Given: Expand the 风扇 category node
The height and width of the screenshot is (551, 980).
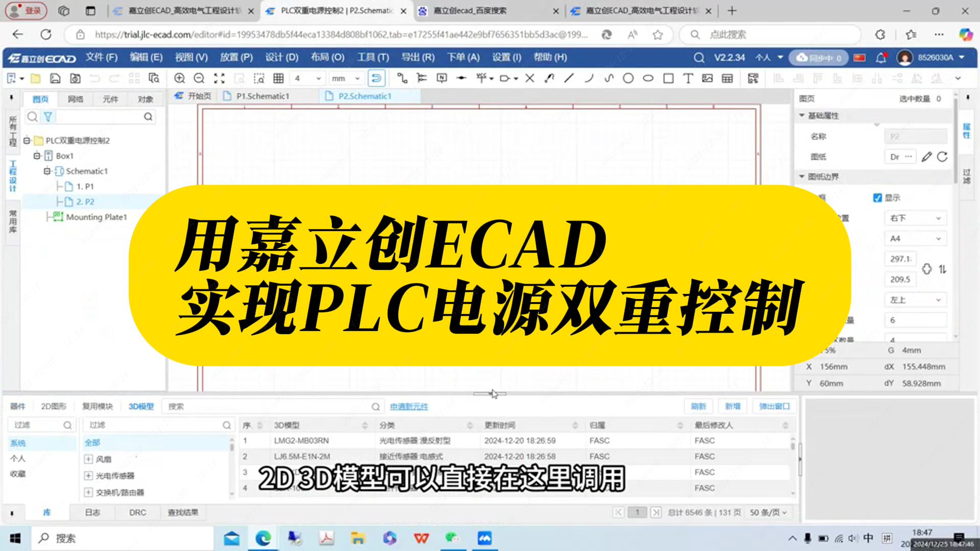Looking at the screenshot, I should (88, 459).
